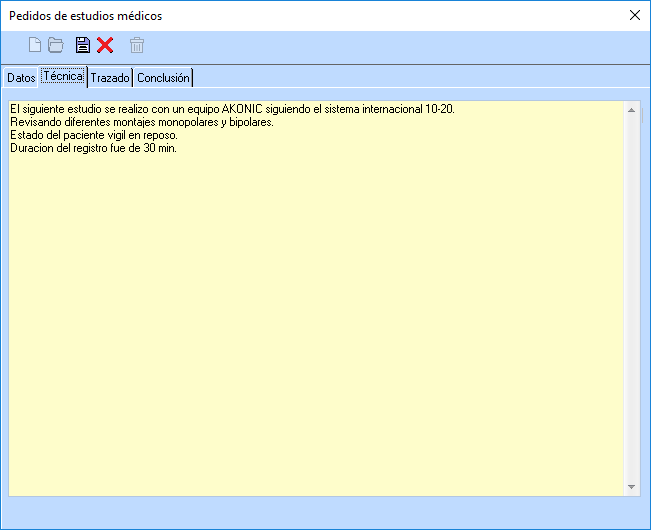The image size is (651, 530).
Task: Cancel changes with the red X icon
Action: (x=105, y=45)
